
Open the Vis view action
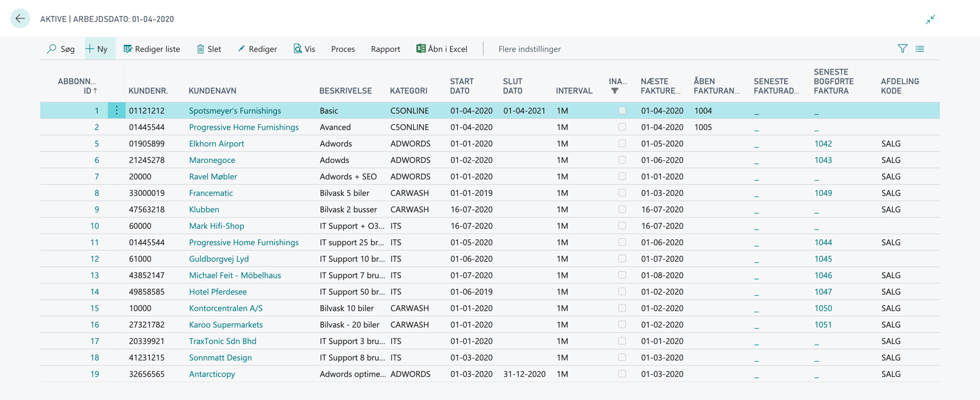click(x=304, y=49)
